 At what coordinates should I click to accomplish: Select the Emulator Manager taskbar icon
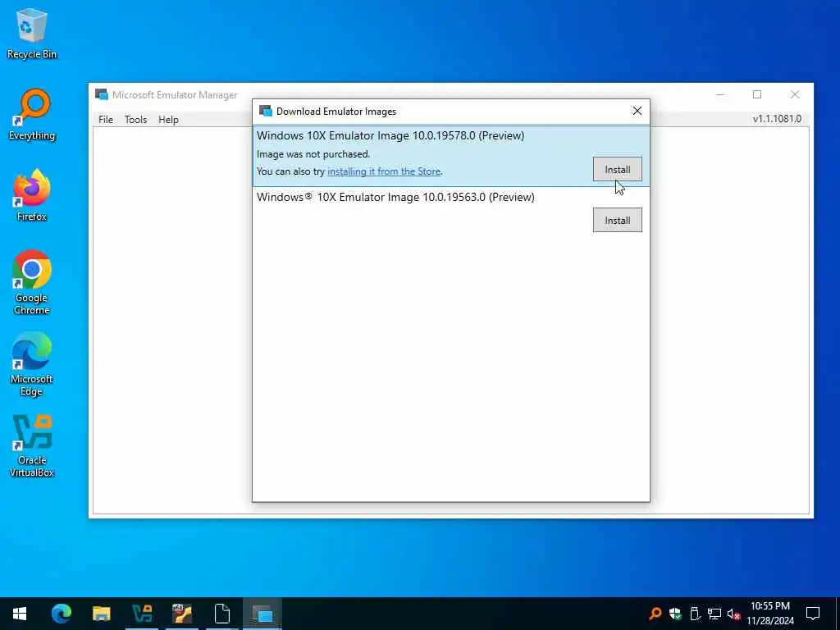(262, 614)
